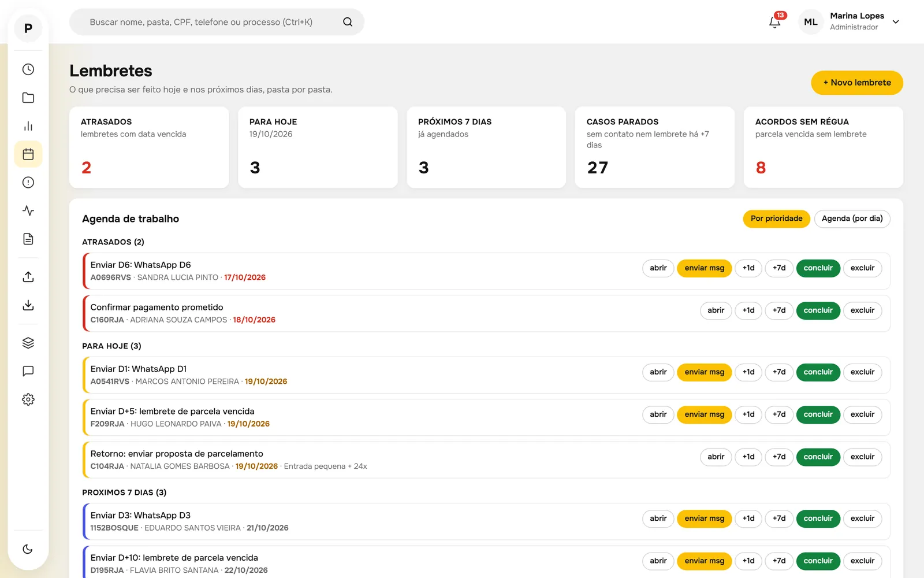Open the chat message icon in sidebar
Screen dimensions: 924x578
pos(28,371)
